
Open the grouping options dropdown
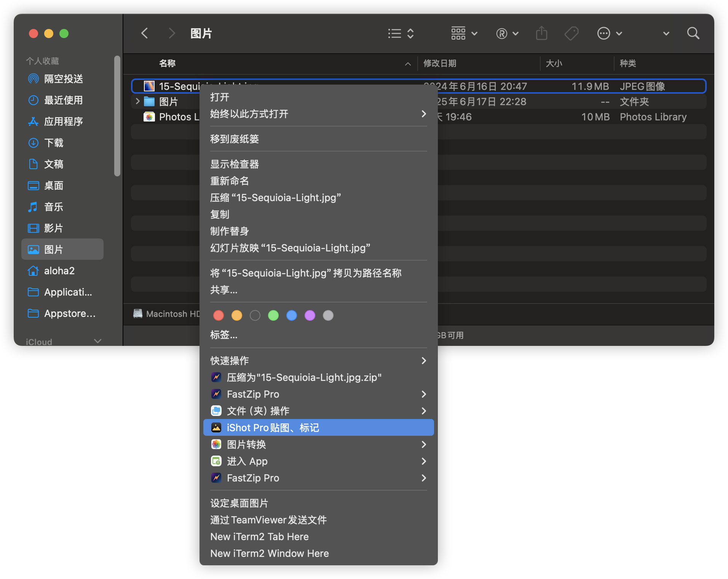point(464,34)
